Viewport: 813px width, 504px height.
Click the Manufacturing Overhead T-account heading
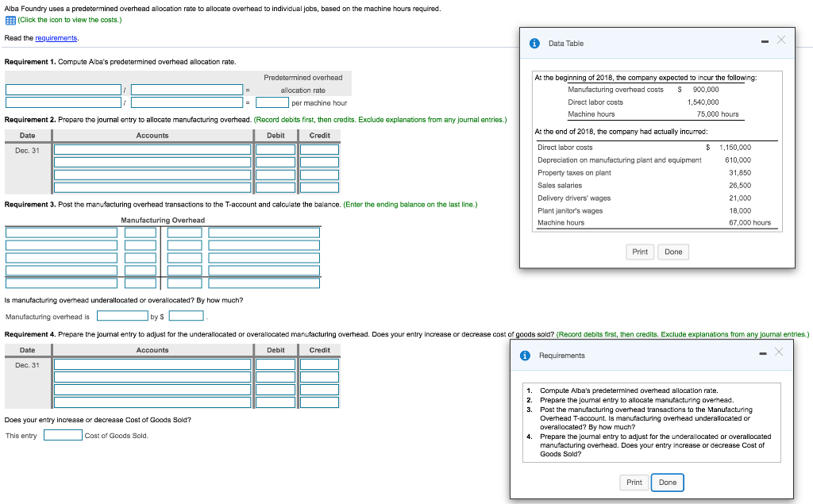click(163, 221)
